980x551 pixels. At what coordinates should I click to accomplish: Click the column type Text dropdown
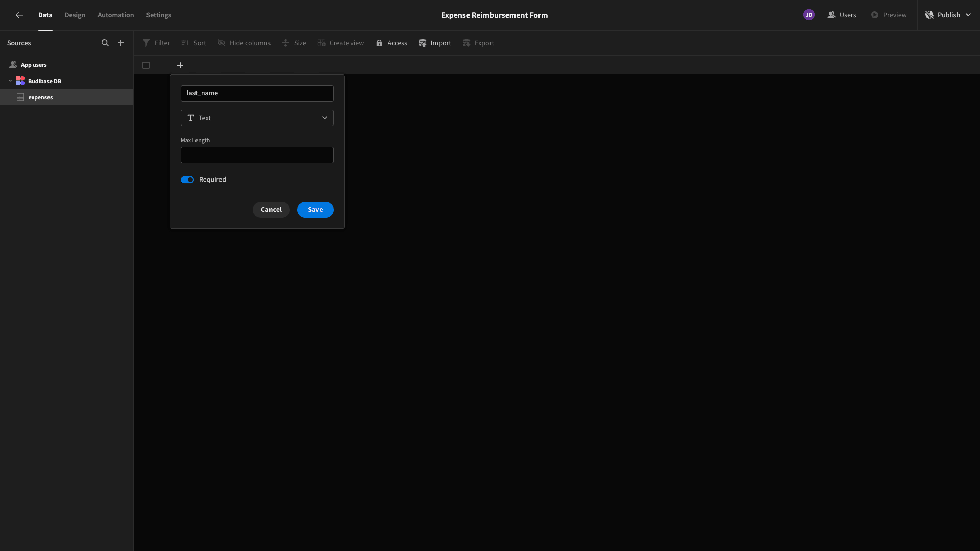257,118
